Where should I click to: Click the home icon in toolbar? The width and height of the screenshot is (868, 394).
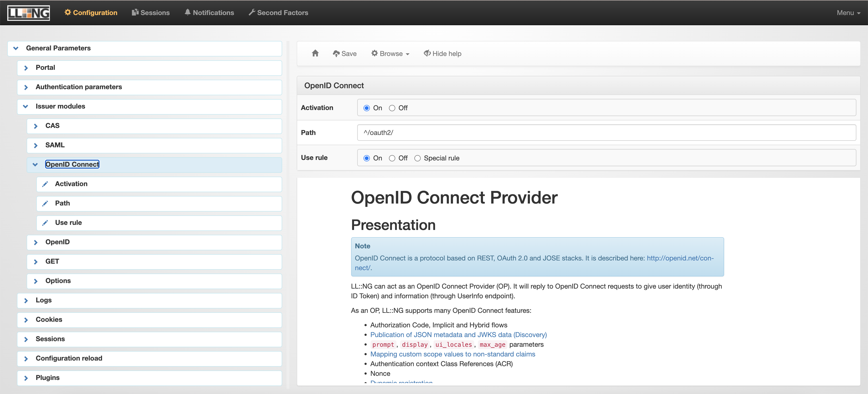(x=315, y=53)
